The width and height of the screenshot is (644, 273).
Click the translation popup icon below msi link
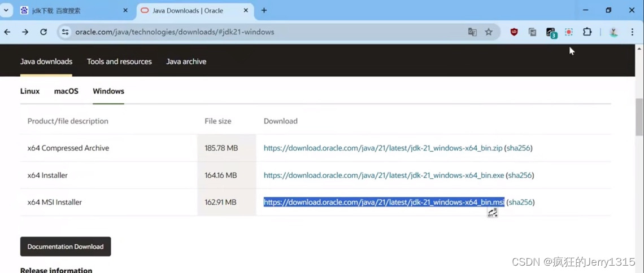(x=493, y=212)
